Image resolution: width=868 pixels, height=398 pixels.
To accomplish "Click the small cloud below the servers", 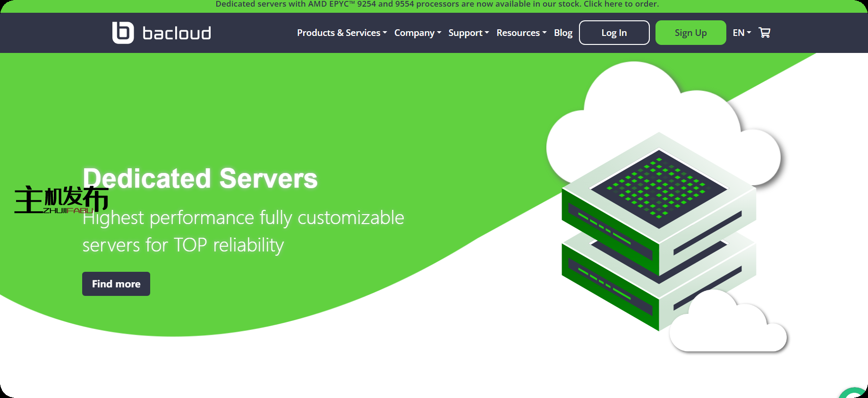I will click(727, 326).
